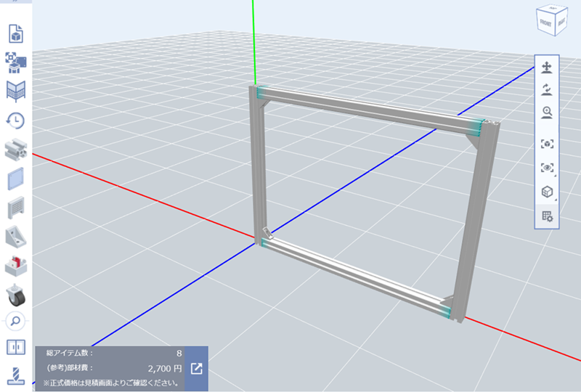Image resolution: width=581 pixels, height=392 pixels.
Task: Click the FRONT face of view cube
Action: click(545, 23)
